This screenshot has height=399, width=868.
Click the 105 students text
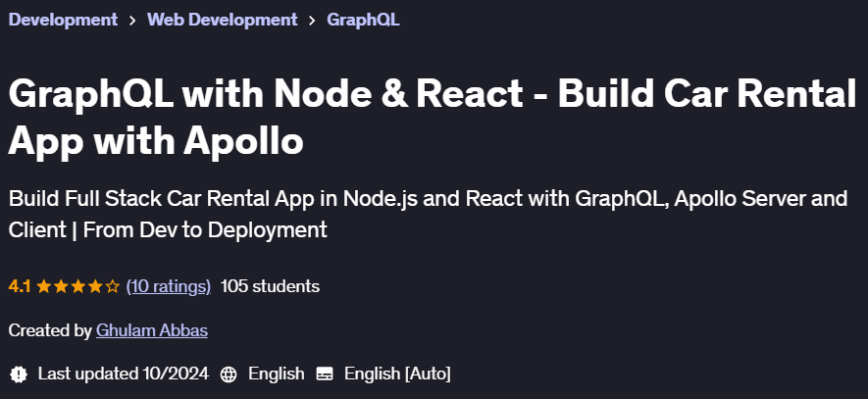[270, 286]
